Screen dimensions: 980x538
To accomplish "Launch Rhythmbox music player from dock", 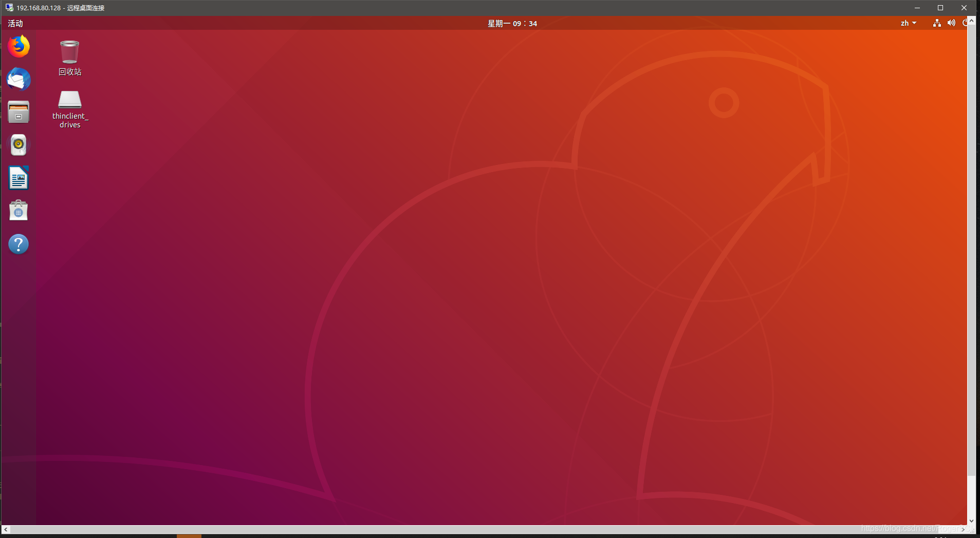I will pyautogui.click(x=19, y=145).
